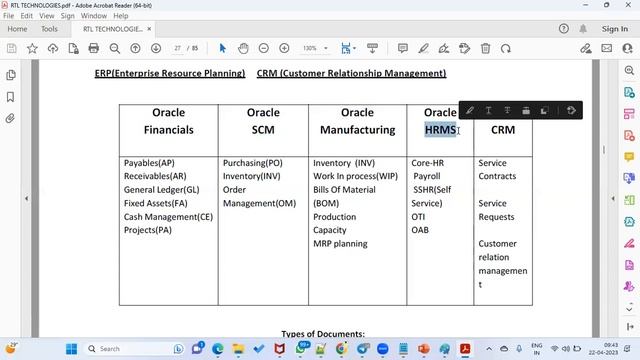
Task: Bookmark file with the star icon
Action: click(x=32, y=49)
